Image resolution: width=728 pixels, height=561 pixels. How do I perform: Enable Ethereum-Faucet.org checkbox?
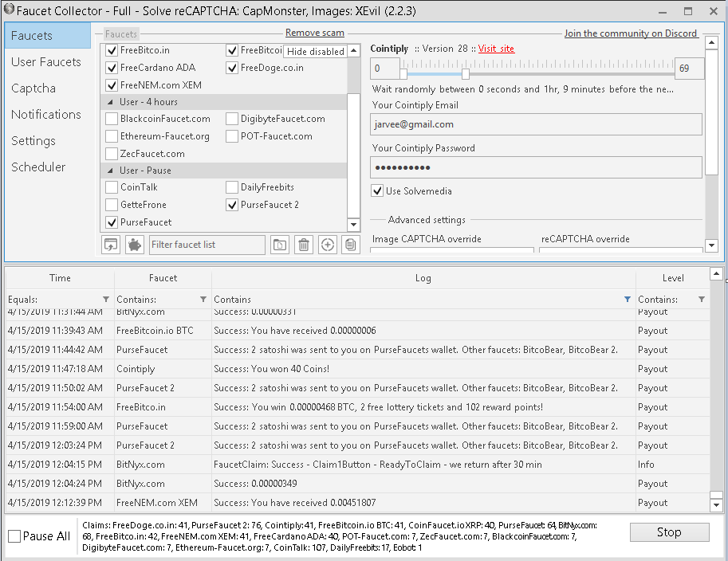[x=112, y=136]
